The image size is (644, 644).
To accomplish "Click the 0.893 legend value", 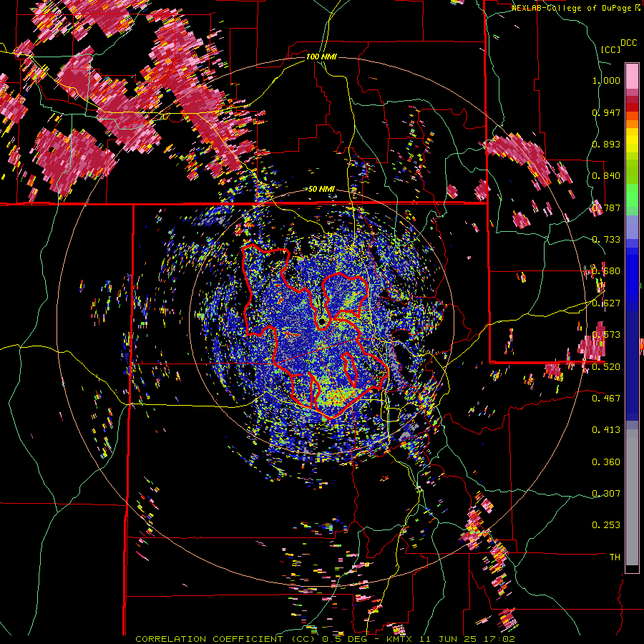I will point(606,144).
